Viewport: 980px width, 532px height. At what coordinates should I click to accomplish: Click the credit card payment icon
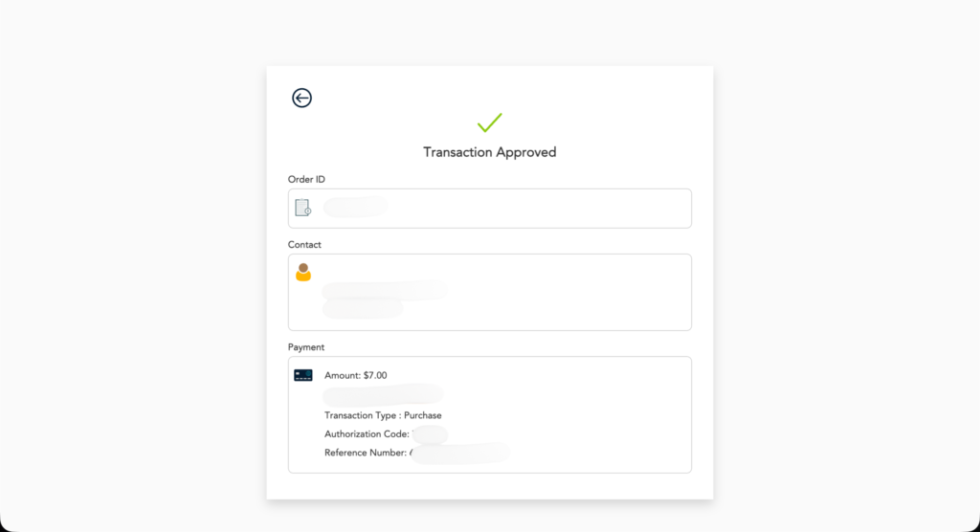pyautogui.click(x=303, y=375)
